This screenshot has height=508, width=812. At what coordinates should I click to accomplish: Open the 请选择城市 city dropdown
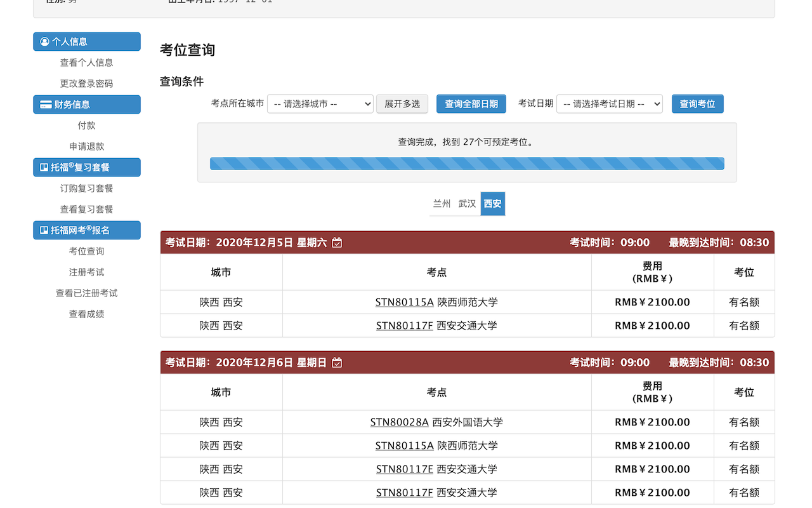point(320,104)
